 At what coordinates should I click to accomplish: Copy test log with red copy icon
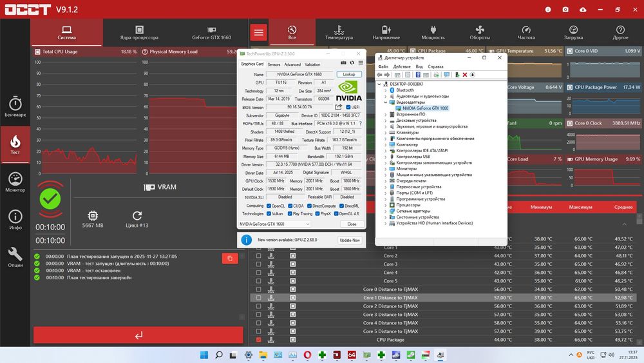click(230, 259)
